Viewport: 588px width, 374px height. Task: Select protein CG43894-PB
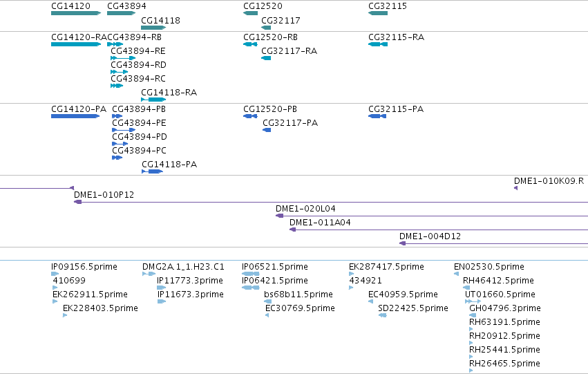pyautogui.click(x=117, y=116)
